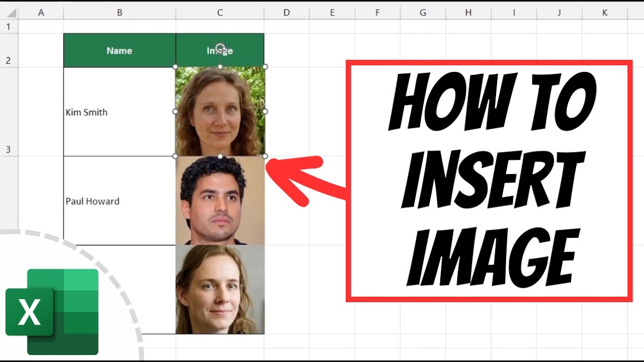This screenshot has height=362, width=644.
Task: Click bottom-middle resize handle of Kim Smith's photo
Action: pyautogui.click(x=220, y=156)
